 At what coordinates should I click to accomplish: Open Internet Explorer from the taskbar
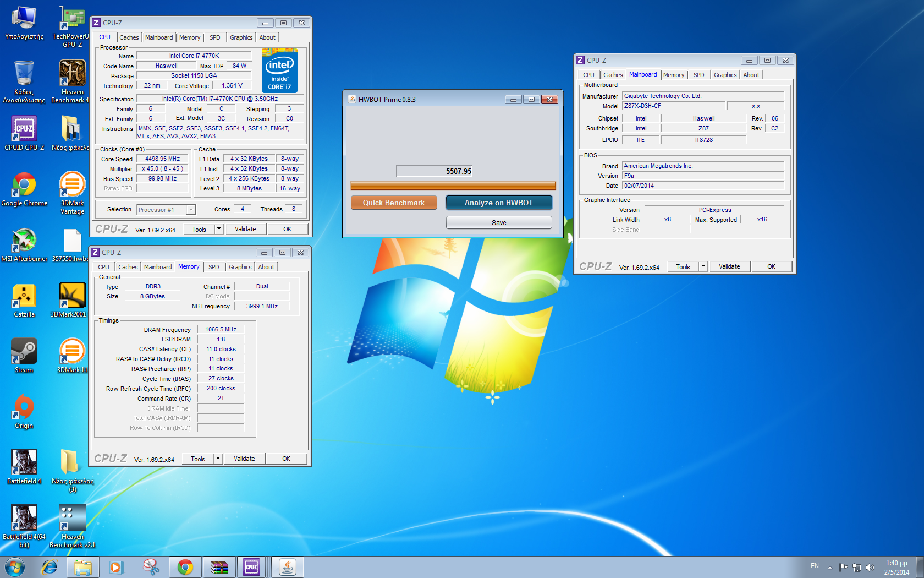tap(50, 567)
